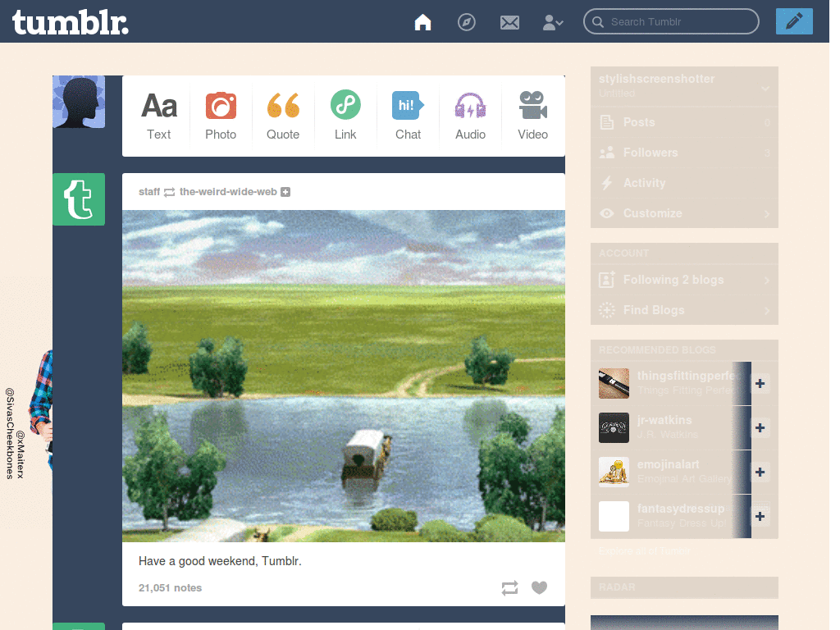Screen dimensions: 840x630
Task: Open the Account person menu
Action: tap(553, 22)
